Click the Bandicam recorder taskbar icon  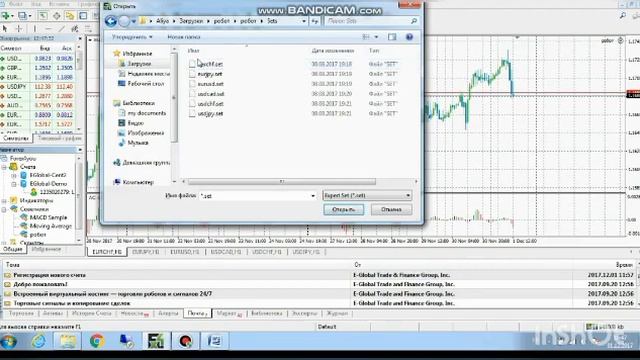(x=185, y=341)
